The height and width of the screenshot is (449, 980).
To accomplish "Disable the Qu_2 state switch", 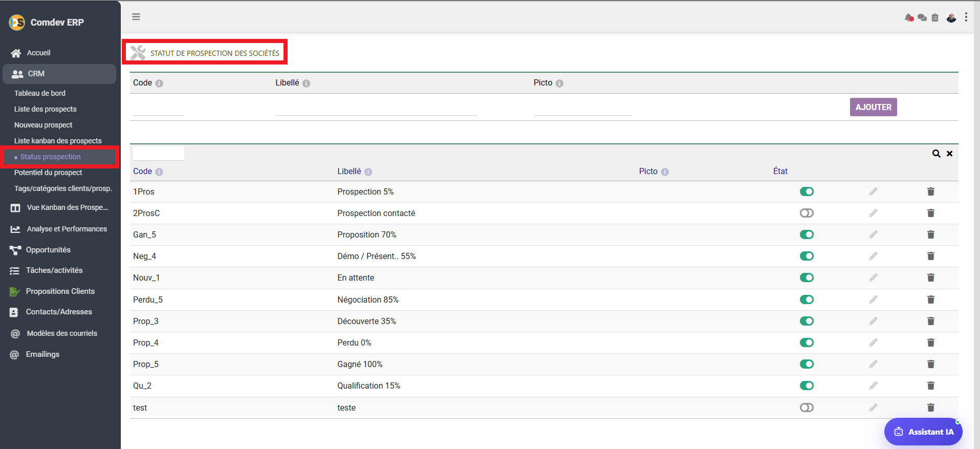I will point(807,386).
